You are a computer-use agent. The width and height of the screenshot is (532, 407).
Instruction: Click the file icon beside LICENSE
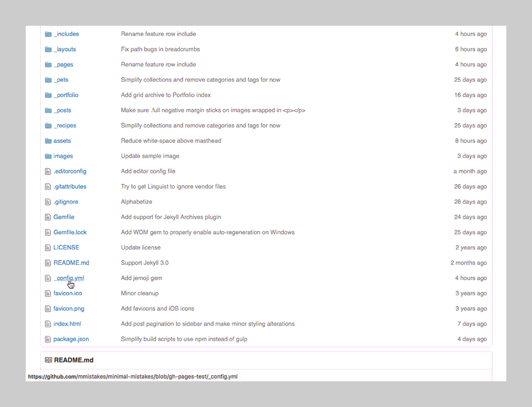(x=48, y=247)
